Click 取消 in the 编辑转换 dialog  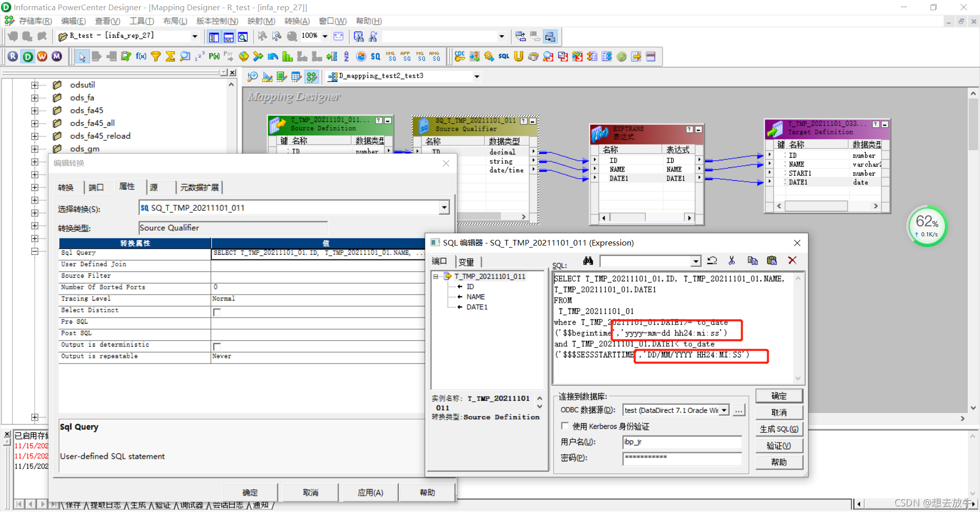coord(310,493)
